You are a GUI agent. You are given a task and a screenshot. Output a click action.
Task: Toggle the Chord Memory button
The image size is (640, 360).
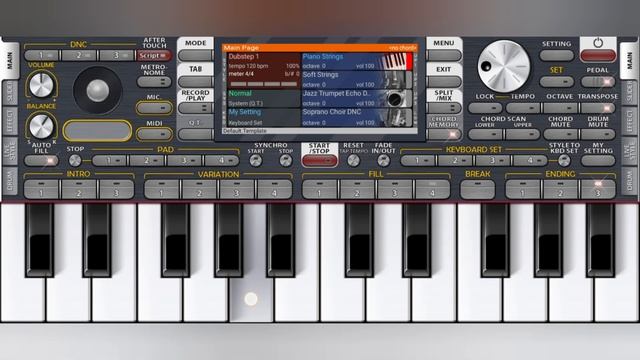(x=444, y=134)
